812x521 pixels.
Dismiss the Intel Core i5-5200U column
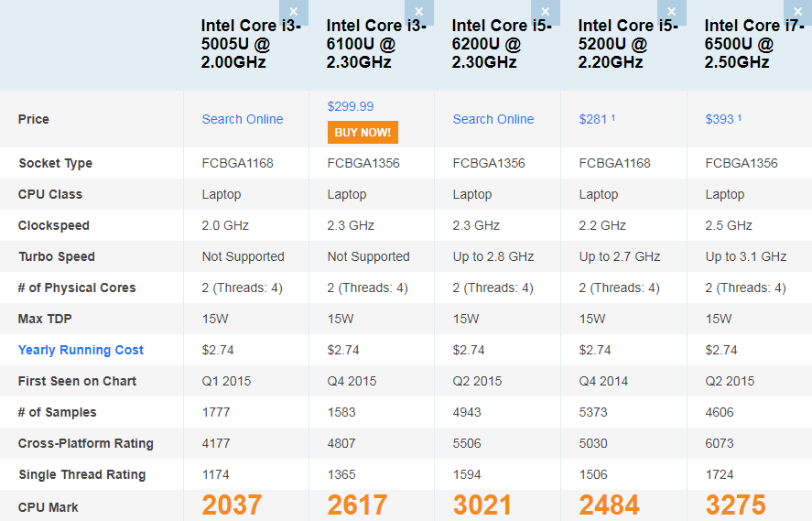(x=670, y=12)
